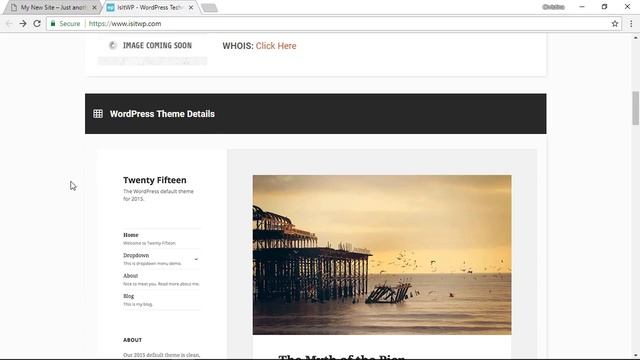Switch to My New Site tab
The width and height of the screenshot is (640, 360).
pyautogui.click(x=53, y=7)
